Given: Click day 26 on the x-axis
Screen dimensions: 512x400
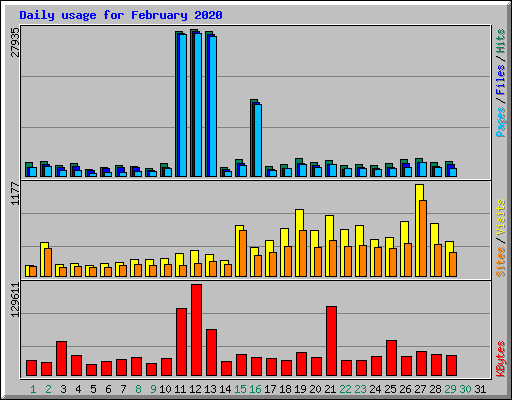Looking at the screenshot, I should click(x=405, y=389).
